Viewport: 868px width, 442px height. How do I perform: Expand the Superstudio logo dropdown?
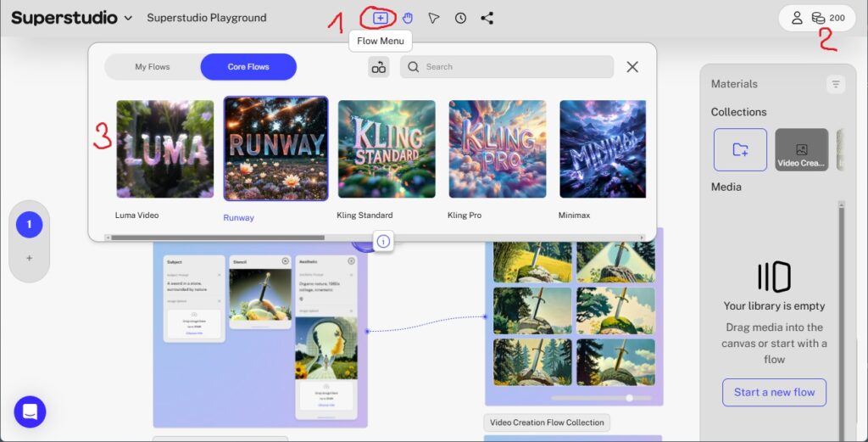[128, 18]
